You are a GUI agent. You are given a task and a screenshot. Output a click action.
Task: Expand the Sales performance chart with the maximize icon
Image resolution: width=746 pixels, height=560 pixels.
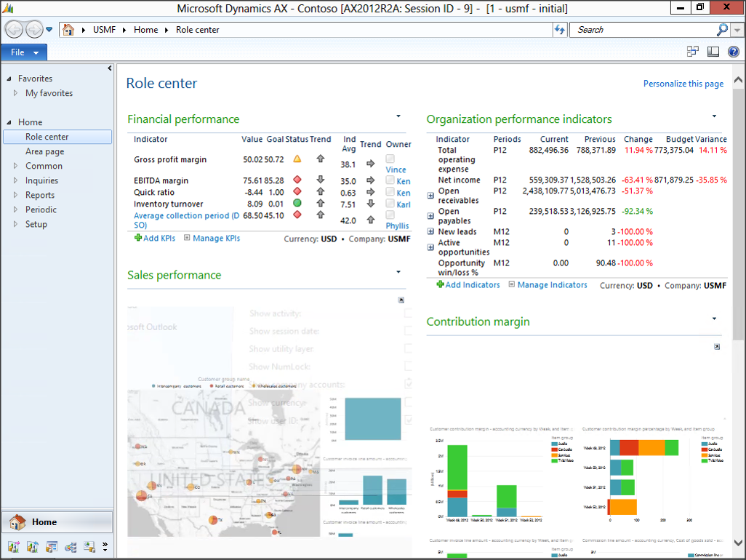401,300
